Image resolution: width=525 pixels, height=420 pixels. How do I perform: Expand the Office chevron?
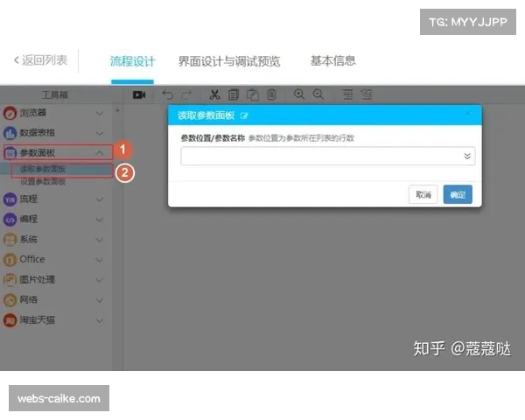(100, 260)
